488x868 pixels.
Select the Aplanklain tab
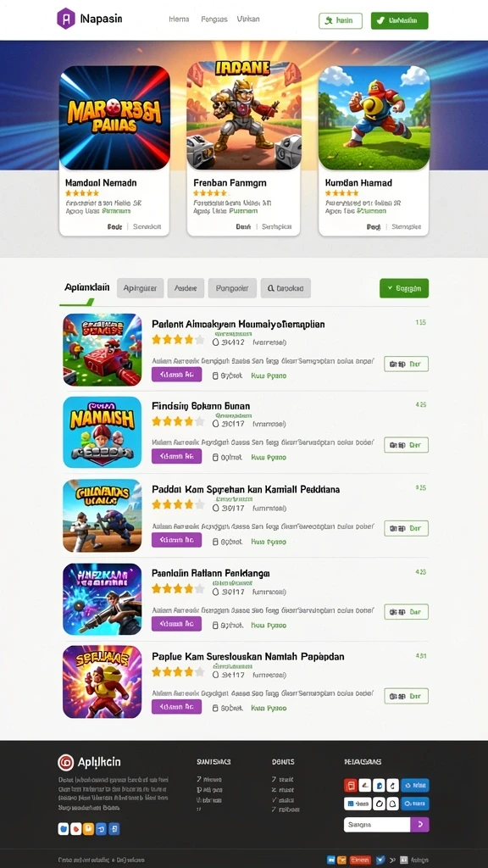click(x=87, y=287)
